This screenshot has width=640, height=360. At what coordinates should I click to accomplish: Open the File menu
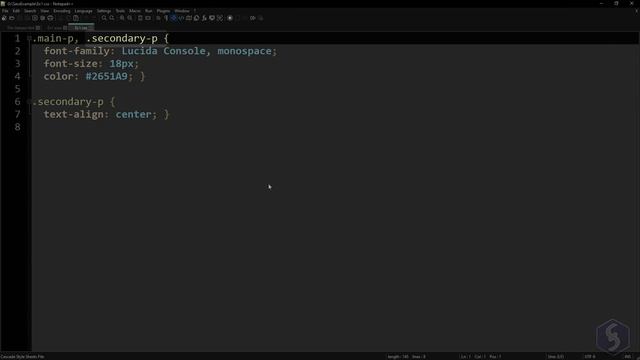click(5, 11)
